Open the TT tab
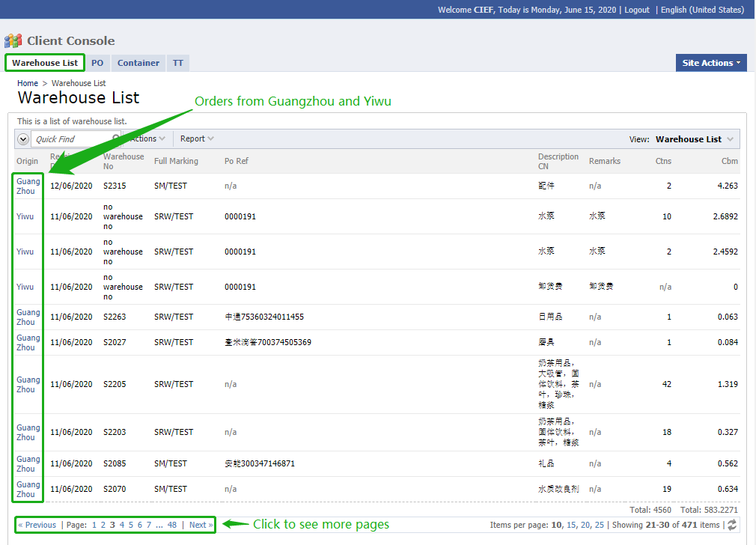 click(178, 63)
